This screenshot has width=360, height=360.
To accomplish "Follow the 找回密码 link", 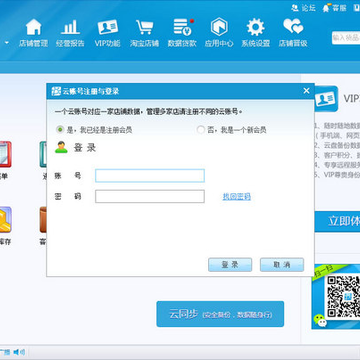I will point(237,197).
